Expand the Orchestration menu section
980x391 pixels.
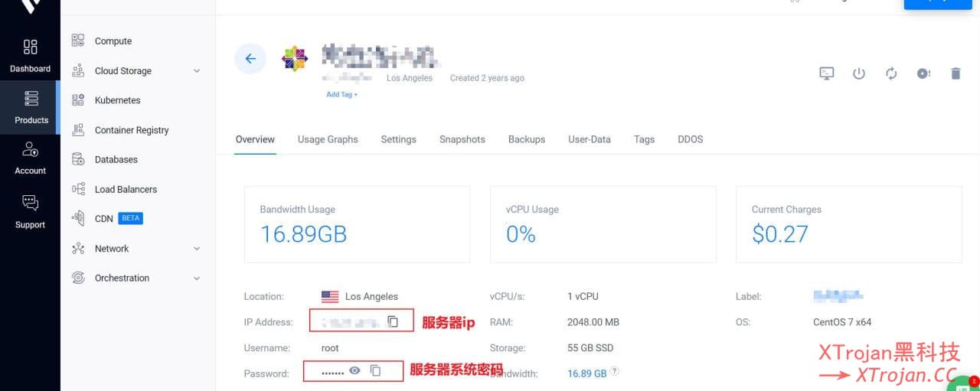pos(197,279)
